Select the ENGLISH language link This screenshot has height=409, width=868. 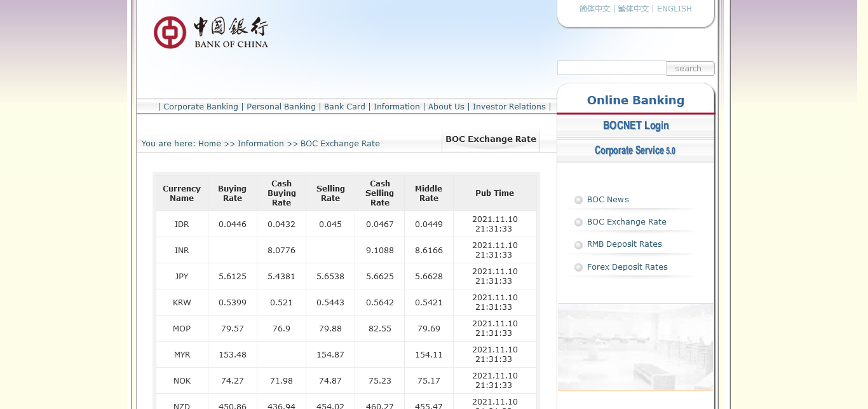(x=674, y=9)
